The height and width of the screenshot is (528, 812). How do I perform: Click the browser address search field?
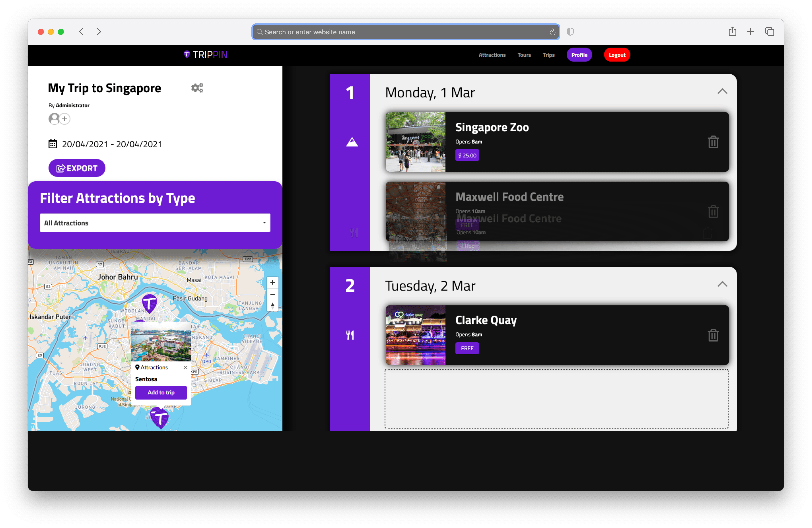[405, 32]
